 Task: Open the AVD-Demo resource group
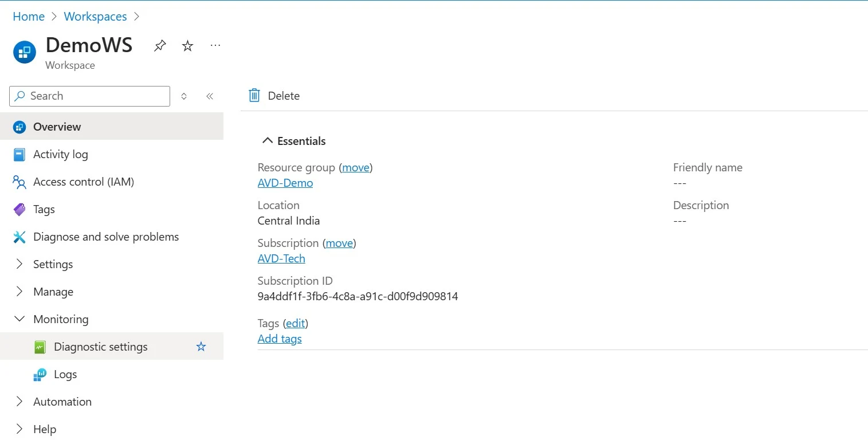285,183
